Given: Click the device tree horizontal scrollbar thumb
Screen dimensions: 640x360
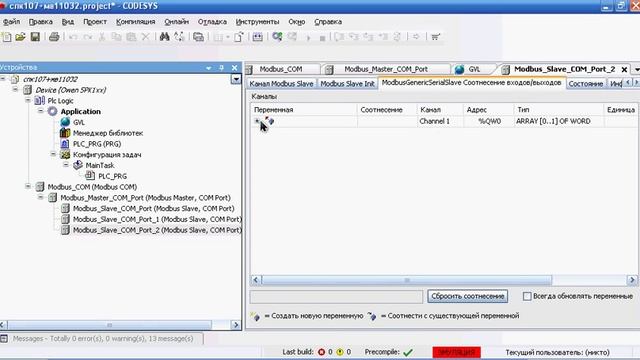Looking at the screenshot, I should coord(109,325).
